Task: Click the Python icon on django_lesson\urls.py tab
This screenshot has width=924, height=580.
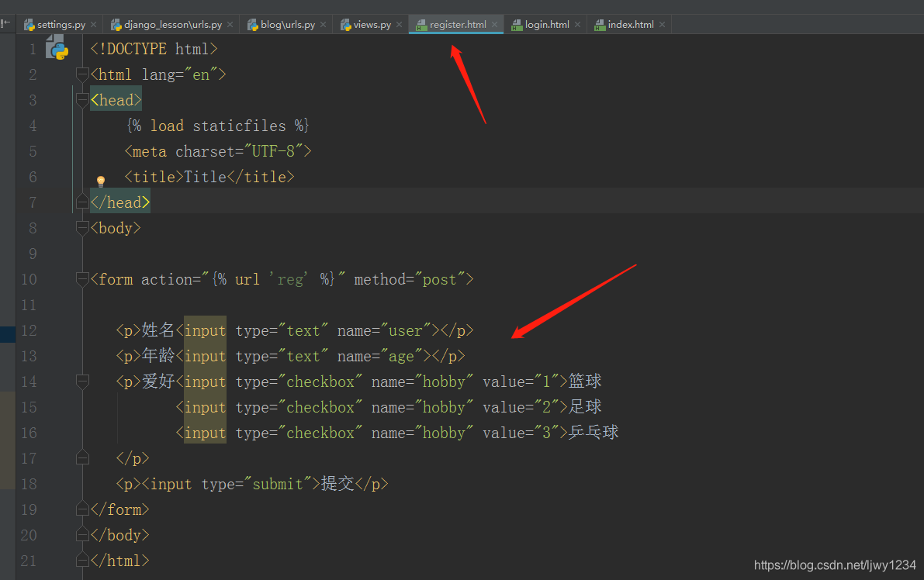Action: [x=116, y=25]
